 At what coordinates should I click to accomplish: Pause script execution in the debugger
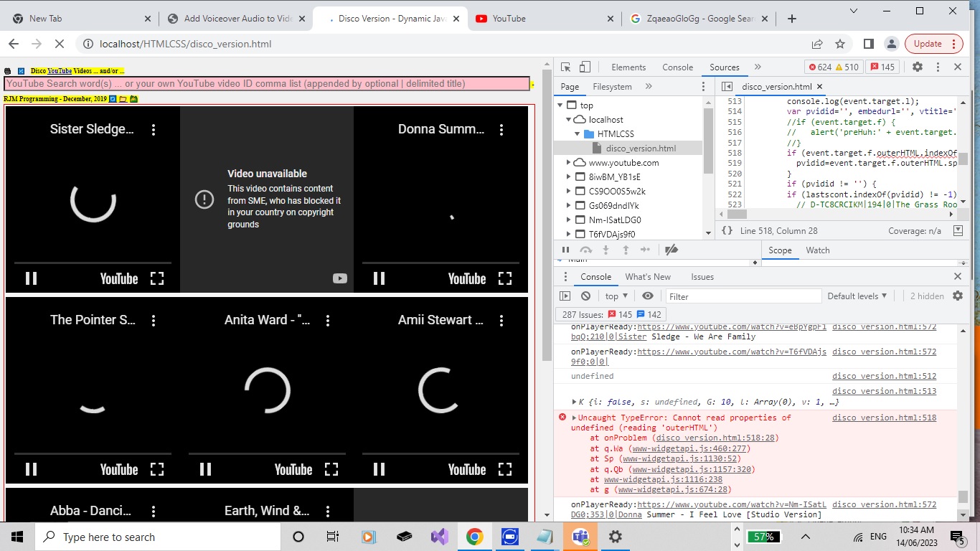click(x=565, y=250)
